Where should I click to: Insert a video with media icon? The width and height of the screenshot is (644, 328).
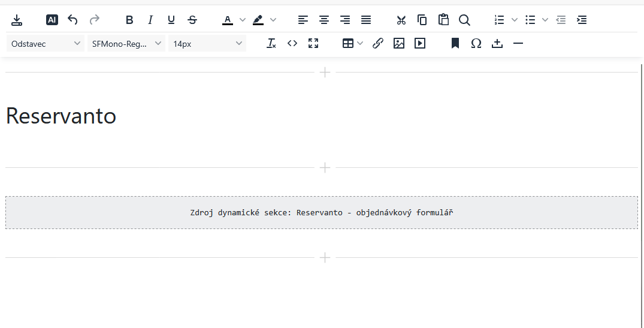coord(420,43)
